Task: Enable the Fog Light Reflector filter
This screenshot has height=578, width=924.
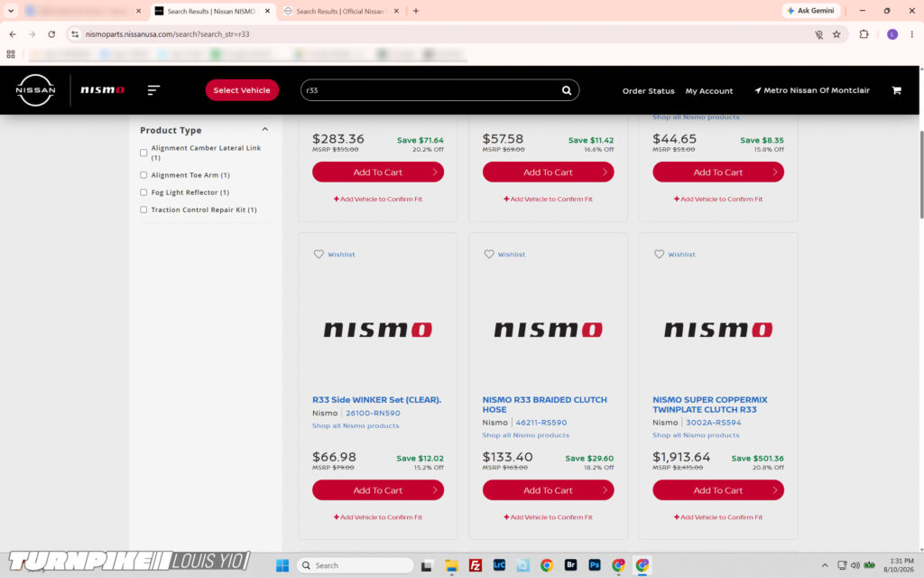Action: (143, 192)
